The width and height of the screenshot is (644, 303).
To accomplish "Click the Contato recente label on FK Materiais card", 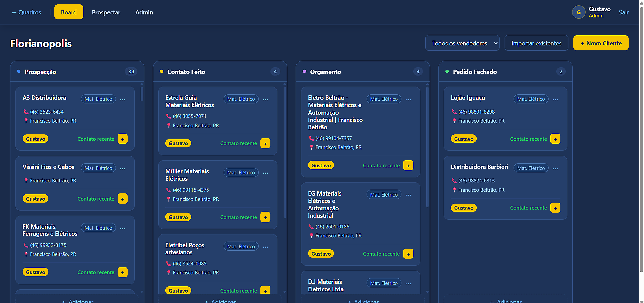I will (96, 272).
